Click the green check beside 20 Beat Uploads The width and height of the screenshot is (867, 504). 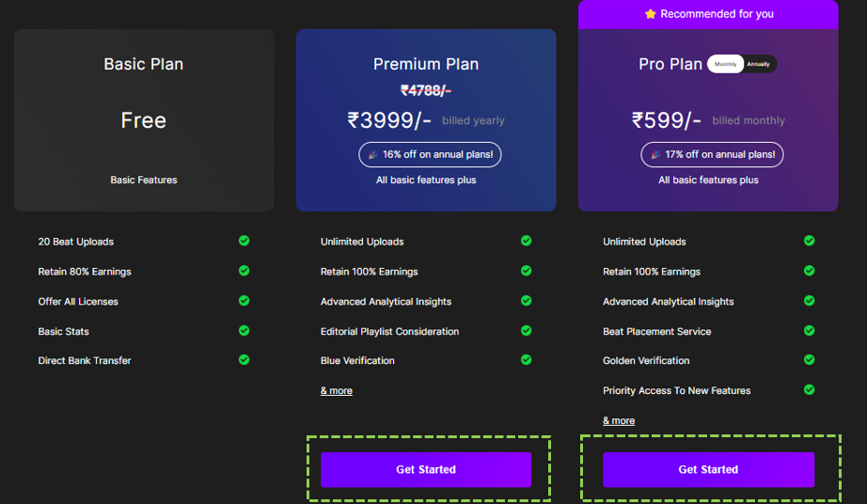click(244, 241)
